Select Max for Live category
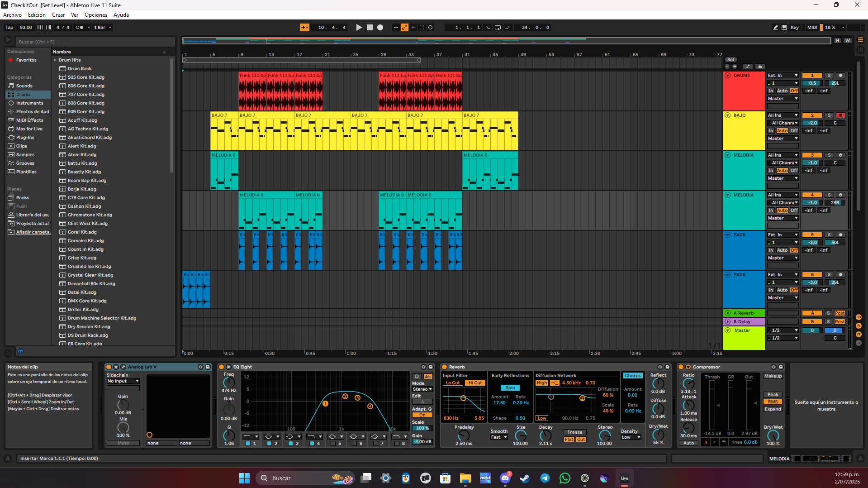The width and height of the screenshot is (868, 488). (x=29, y=129)
